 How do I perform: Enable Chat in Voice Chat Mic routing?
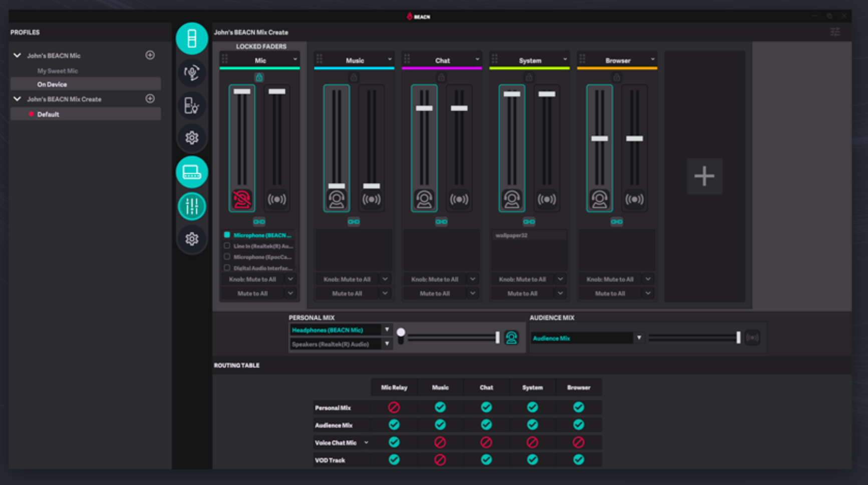486,442
